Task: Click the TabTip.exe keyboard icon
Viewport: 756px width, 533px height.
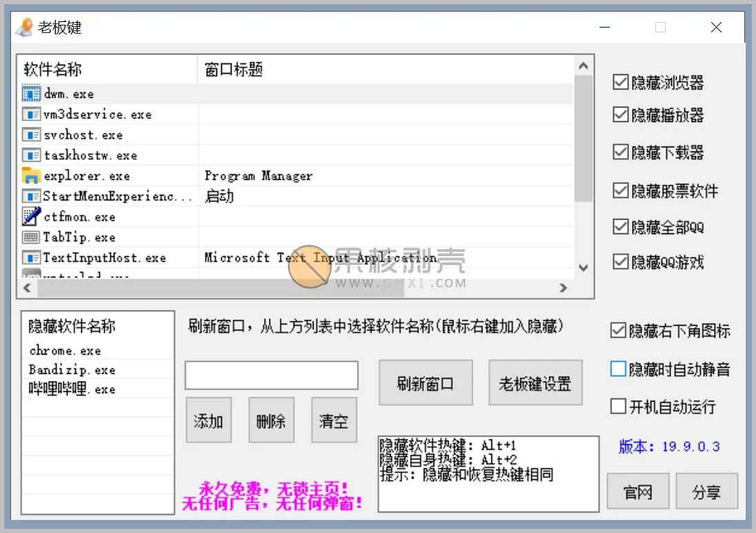Action: pos(30,237)
